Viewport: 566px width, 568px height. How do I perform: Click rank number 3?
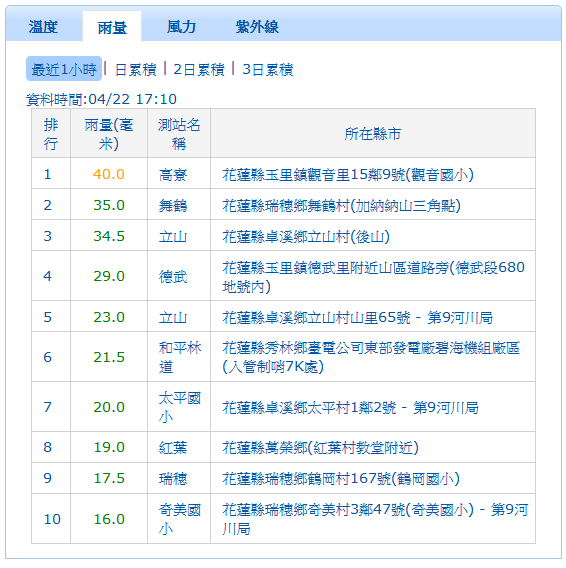47,236
